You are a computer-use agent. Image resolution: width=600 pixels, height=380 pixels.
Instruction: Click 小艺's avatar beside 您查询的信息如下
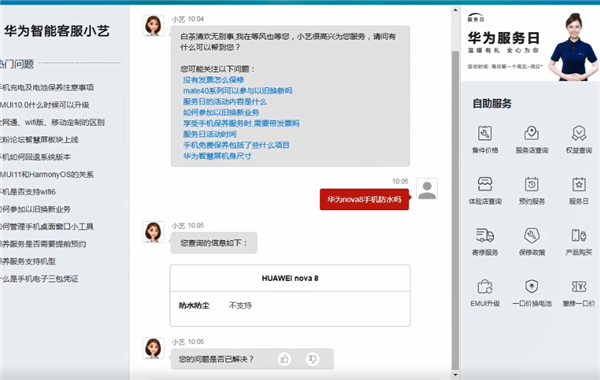point(153,232)
